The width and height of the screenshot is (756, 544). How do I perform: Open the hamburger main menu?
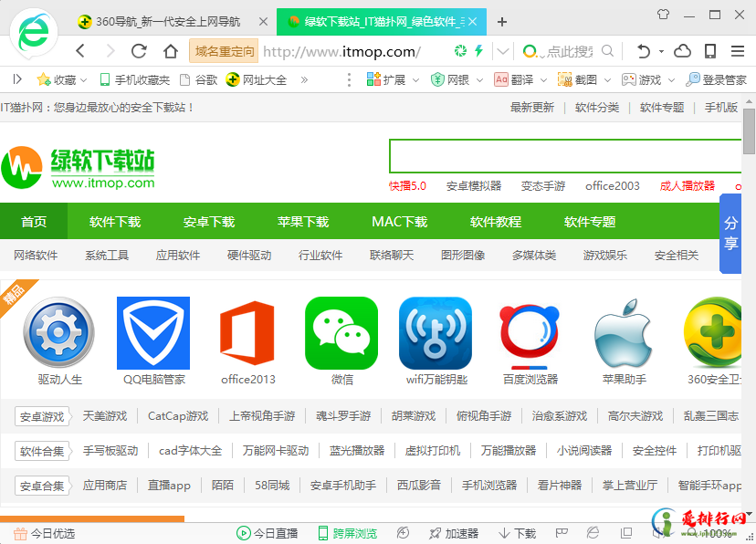(738, 50)
